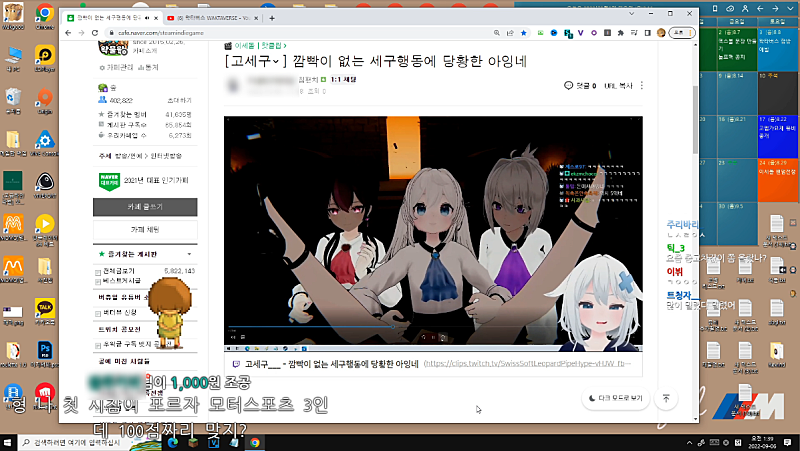
Task: Click URL 복사 to copy link
Action: 618,86
